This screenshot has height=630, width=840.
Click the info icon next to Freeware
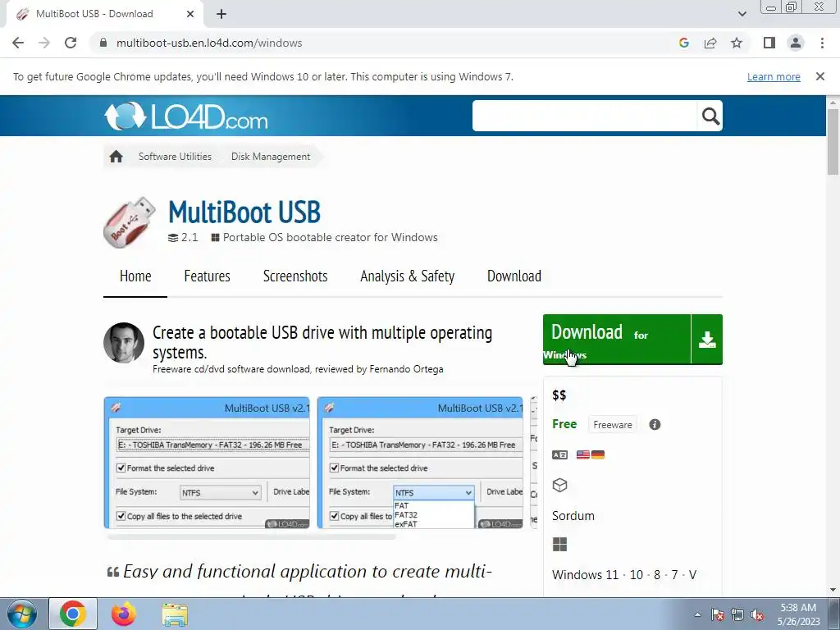pyautogui.click(x=655, y=425)
